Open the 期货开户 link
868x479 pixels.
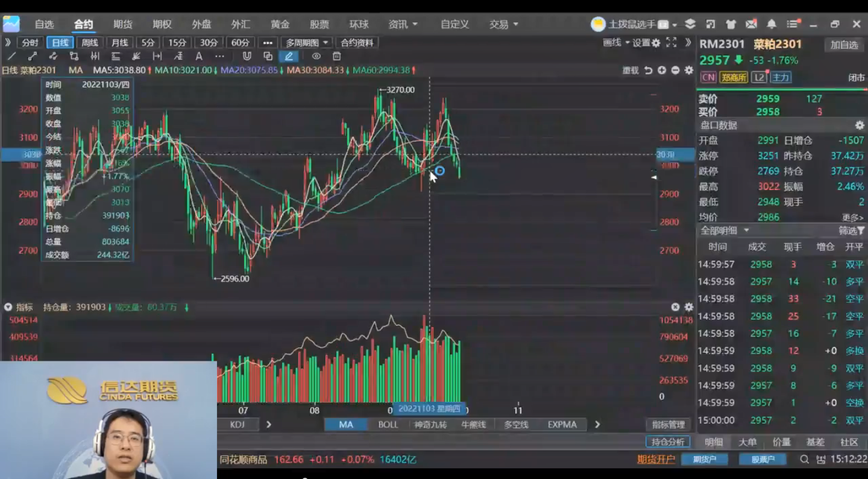point(656,459)
